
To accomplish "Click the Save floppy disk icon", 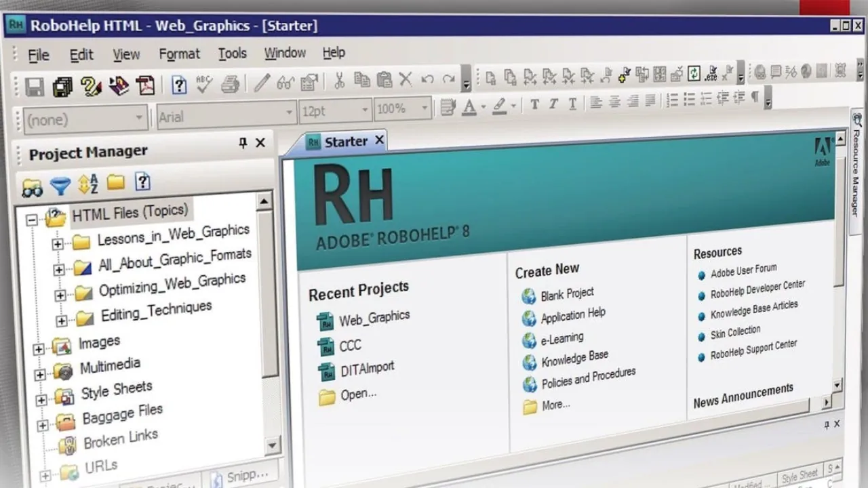I will click(35, 85).
